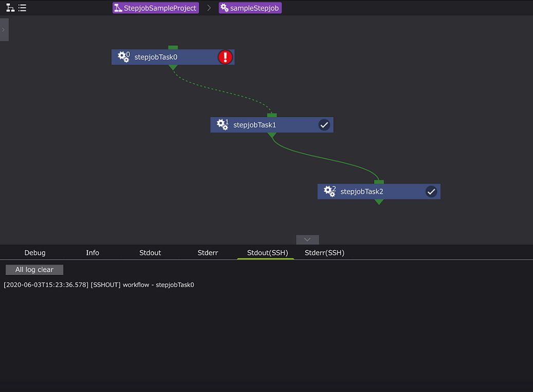Switch to the list view icon
This screenshot has width=533, height=392.
(x=22, y=8)
